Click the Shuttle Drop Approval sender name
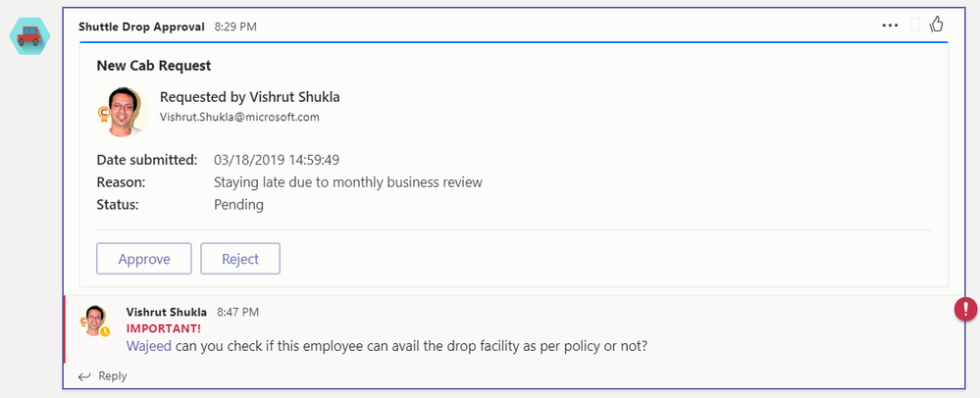The width and height of the screenshot is (980, 398). coord(141,26)
